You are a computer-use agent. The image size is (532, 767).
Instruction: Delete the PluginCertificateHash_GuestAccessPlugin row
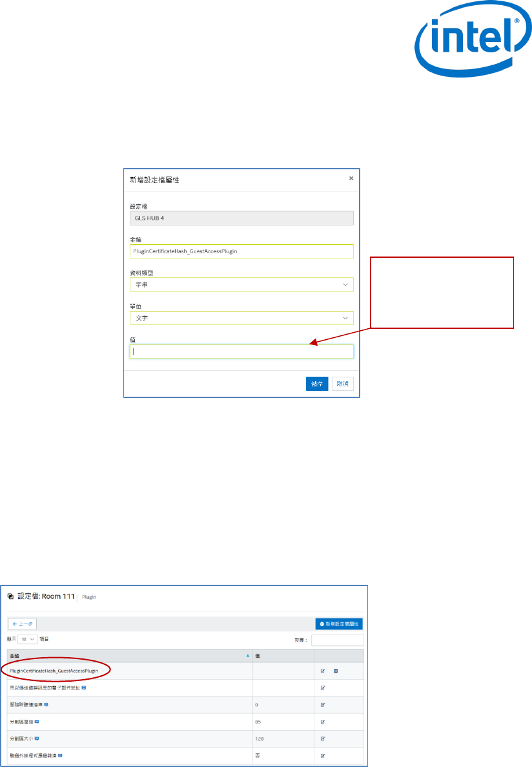pyautogui.click(x=336, y=671)
